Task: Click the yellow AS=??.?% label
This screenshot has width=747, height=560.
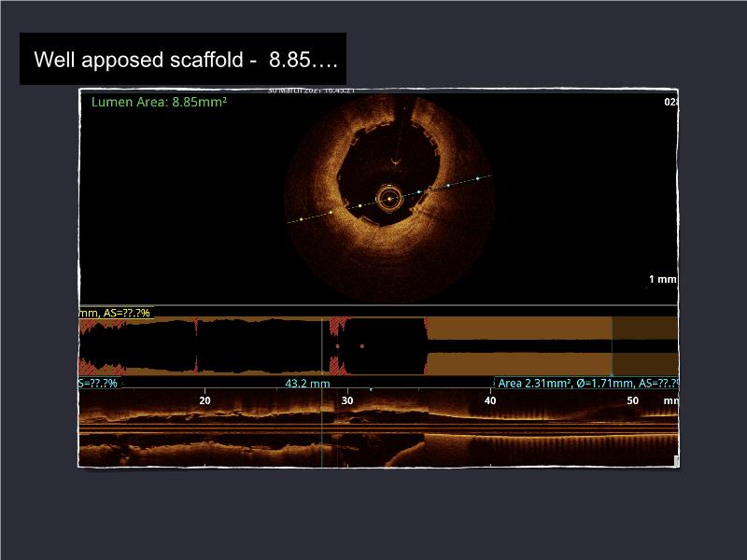Action: [x=116, y=313]
